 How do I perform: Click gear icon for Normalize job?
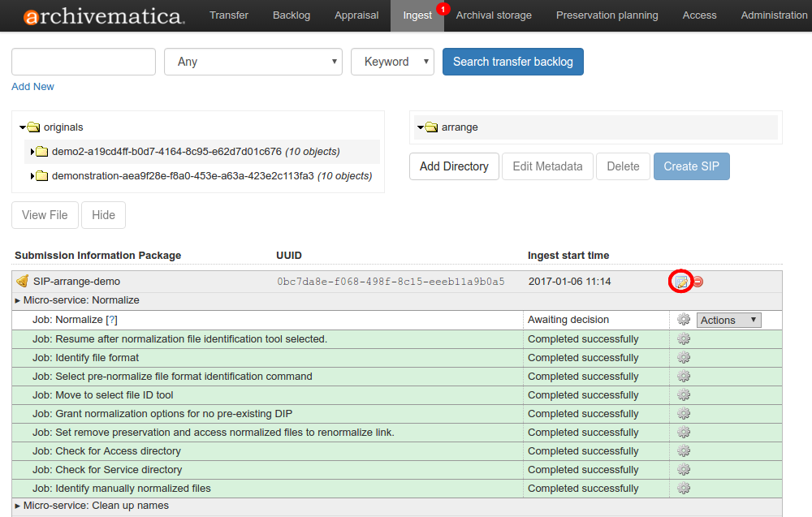(684, 320)
